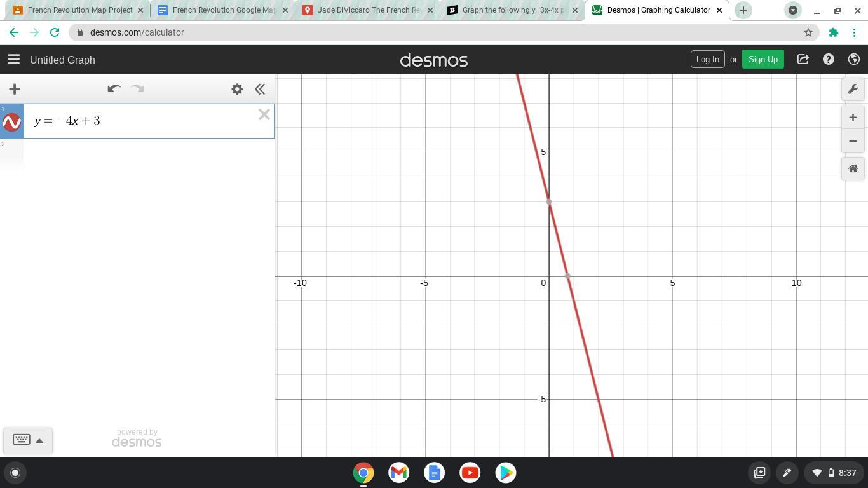This screenshot has width=868, height=488.
Task: Bookmark this page with the star
Action: [808, 32]
